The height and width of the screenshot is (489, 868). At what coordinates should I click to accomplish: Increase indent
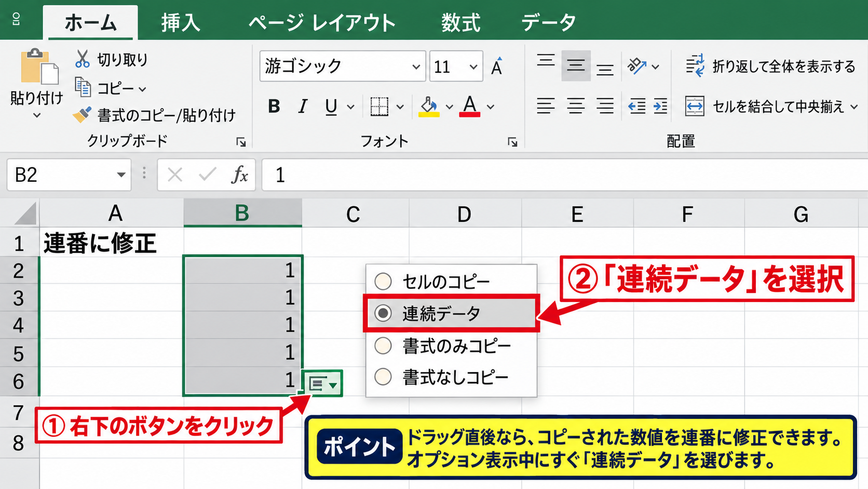tap(660, 107)
